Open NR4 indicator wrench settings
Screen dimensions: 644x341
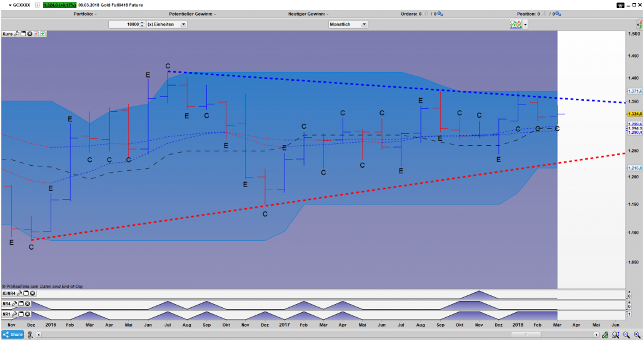click(14, 303)
